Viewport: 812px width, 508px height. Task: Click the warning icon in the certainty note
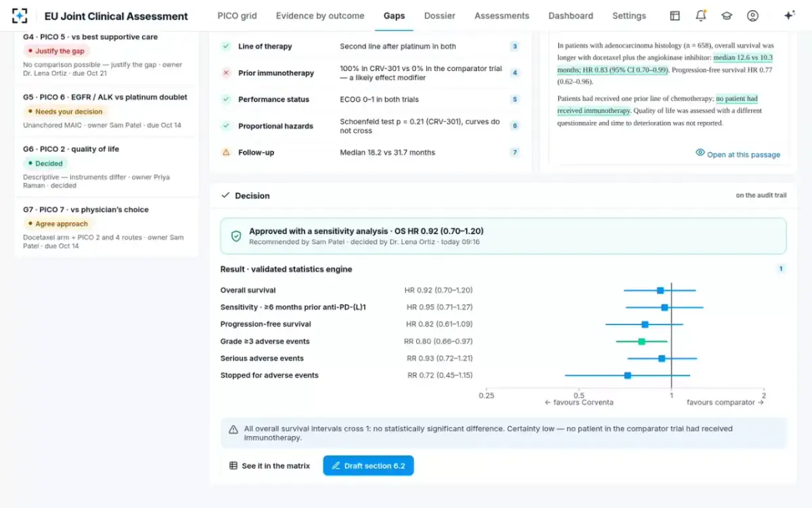(233, 429)
